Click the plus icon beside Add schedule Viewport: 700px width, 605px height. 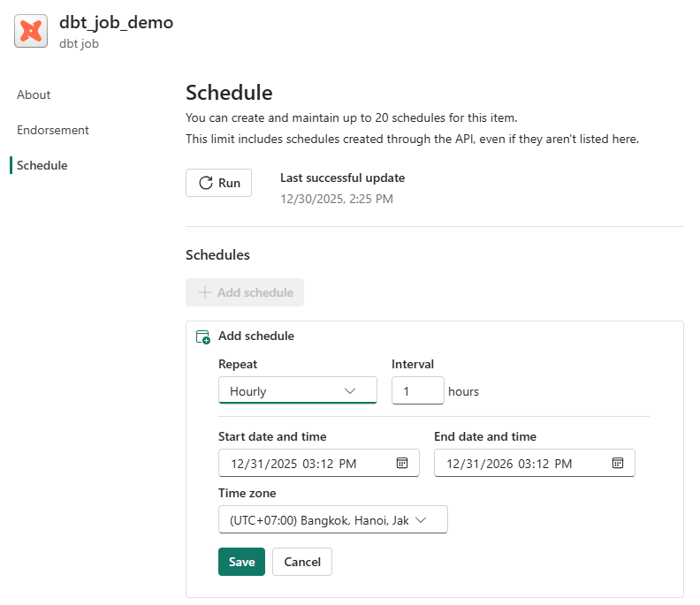point(205,292)
